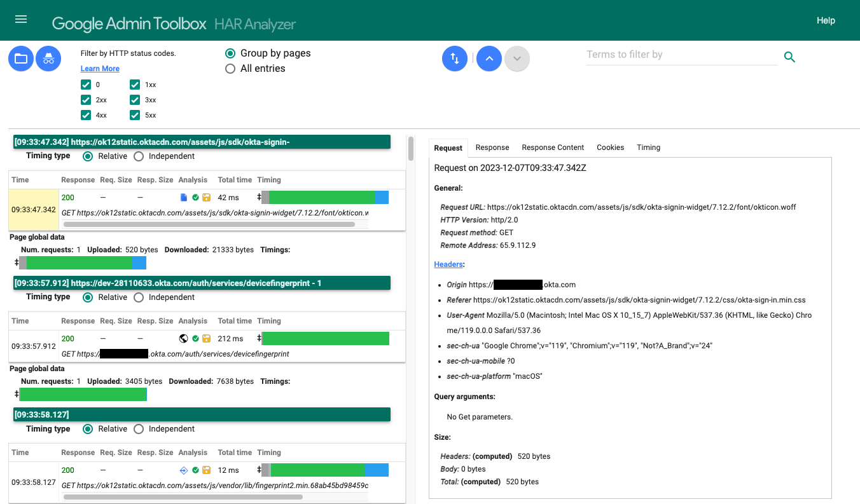This screenshot has width=860, height=504.
Task: Open the Timing tab
Action: point(648,147)
